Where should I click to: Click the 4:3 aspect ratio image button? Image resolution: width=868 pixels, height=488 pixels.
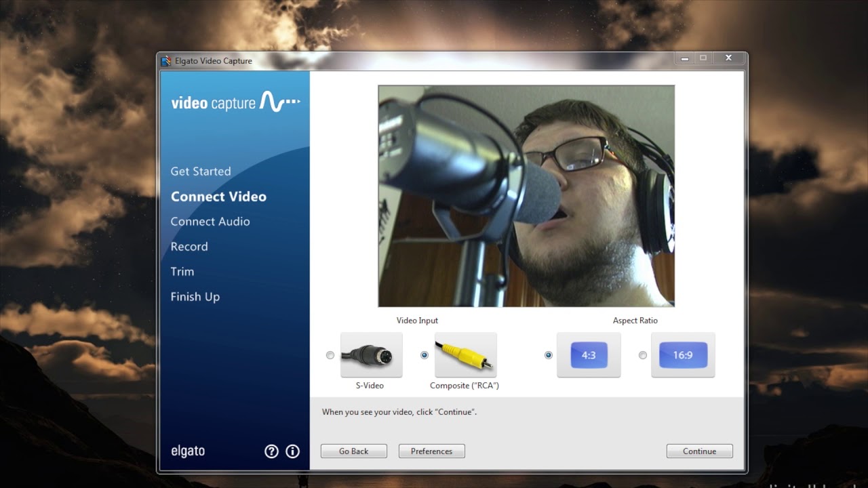589,355
